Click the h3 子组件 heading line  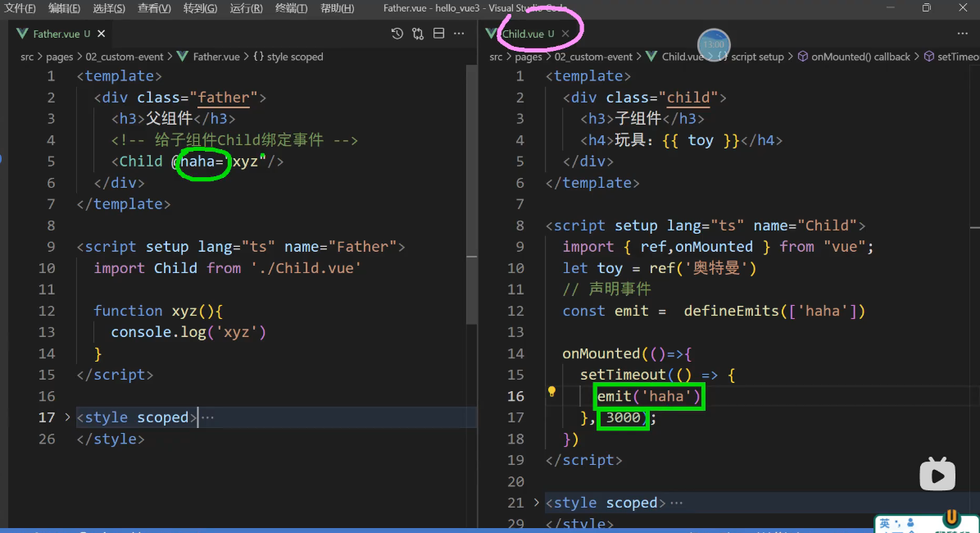642,119
